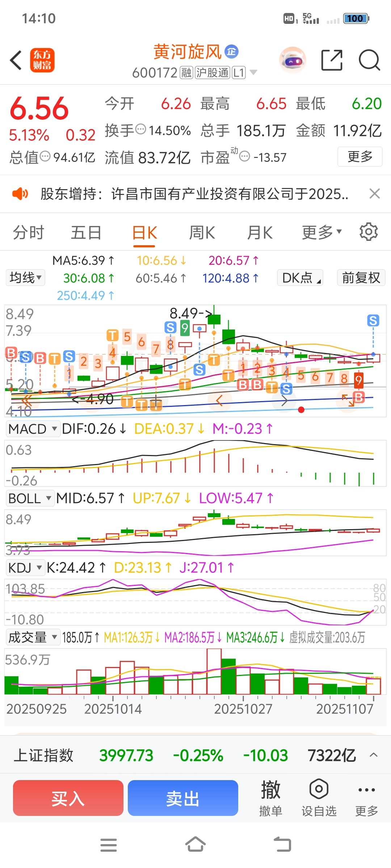Tap the red dot marker on chart
This screenshot has height=868, width=391.
301,410
